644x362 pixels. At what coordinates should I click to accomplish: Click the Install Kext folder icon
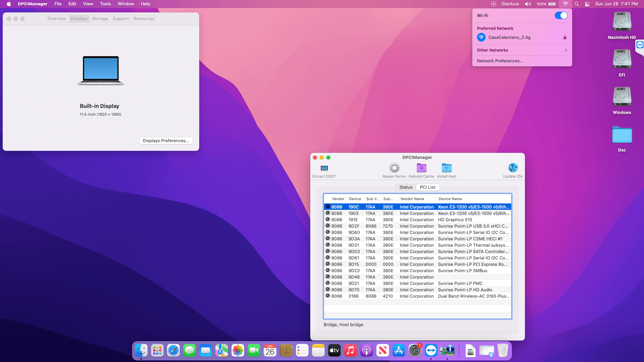(446, 168)
